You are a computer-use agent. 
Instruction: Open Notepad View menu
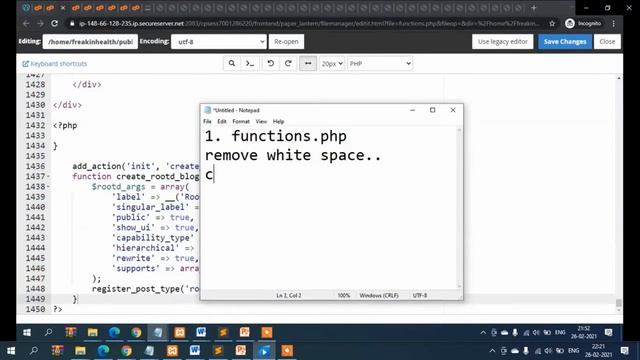pyautogui.click(x=261, y=122)
